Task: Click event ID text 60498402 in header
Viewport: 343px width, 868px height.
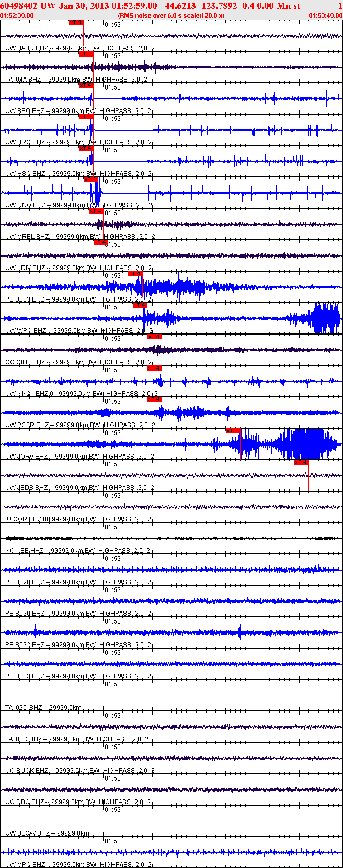Action: pos(18,5)
